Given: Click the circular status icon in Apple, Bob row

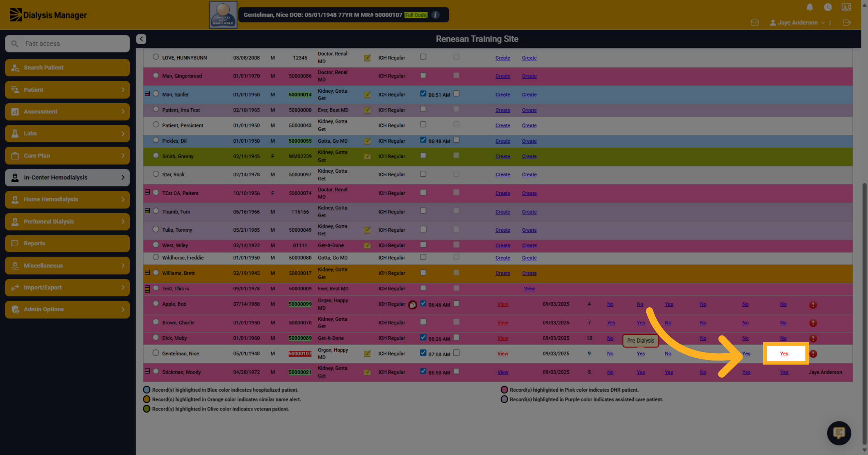Looking at the screenshot, I should pyautogui.click(x=413, y=305).
